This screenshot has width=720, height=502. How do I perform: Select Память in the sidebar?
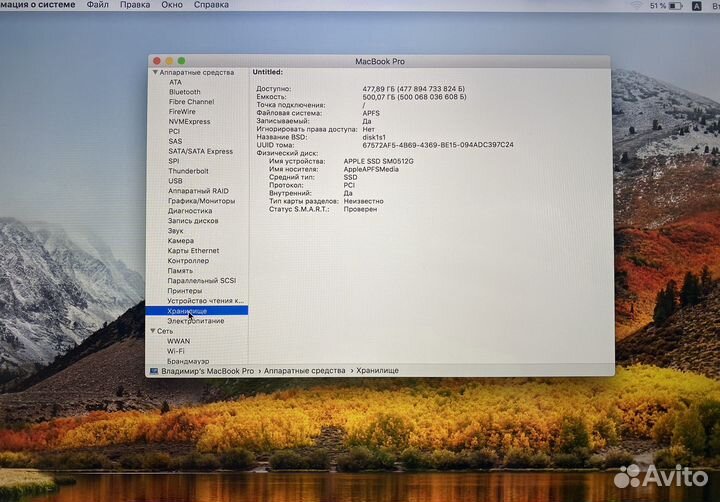pyautogui.click(x=180, y=271)
